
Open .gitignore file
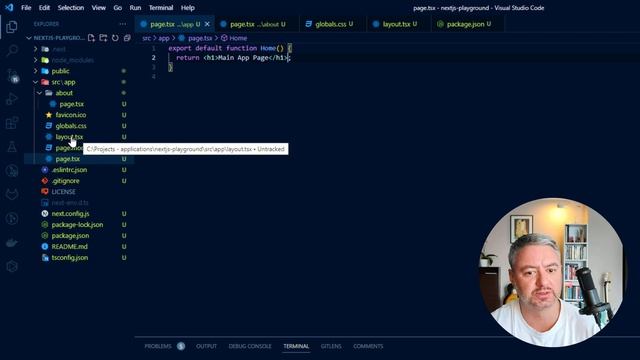pyautogui.click(x=65, y=181)
